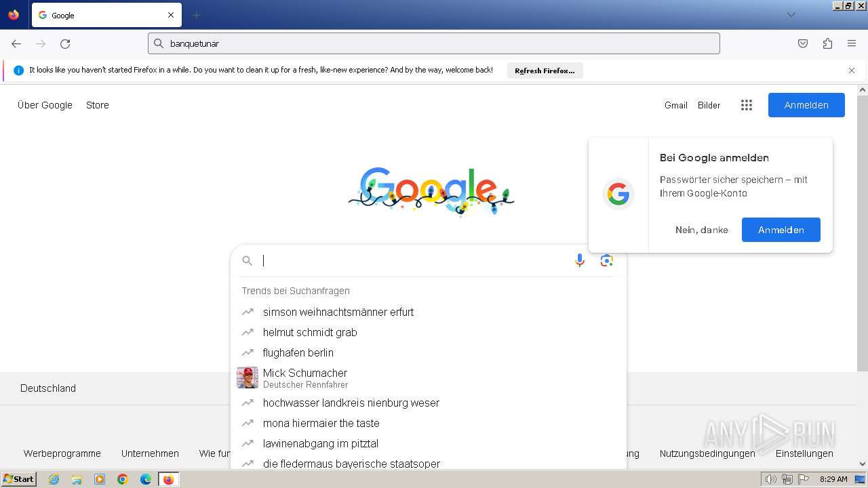Image resolution: width=868 pixels, height=488 pixels.
Task: Open a new tab with plus icon
Action: coord(197,15)
